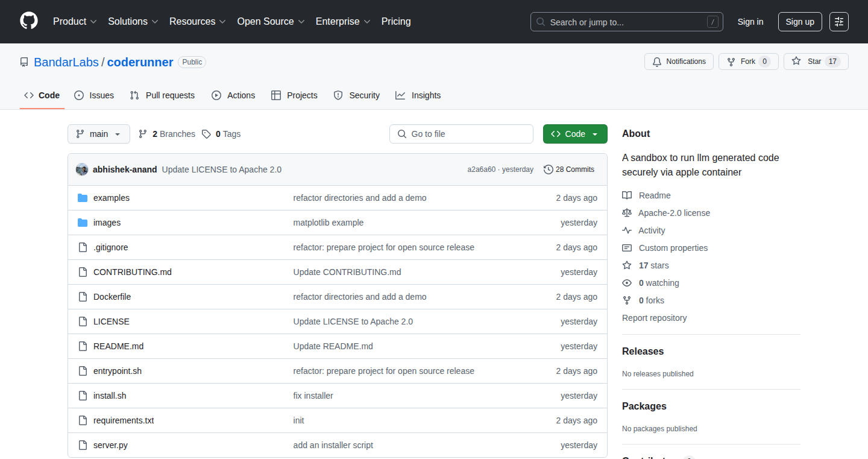868x459 pixels.
Task: Open commit message 'matplotlib example'
Action: [x=329, y=223]
